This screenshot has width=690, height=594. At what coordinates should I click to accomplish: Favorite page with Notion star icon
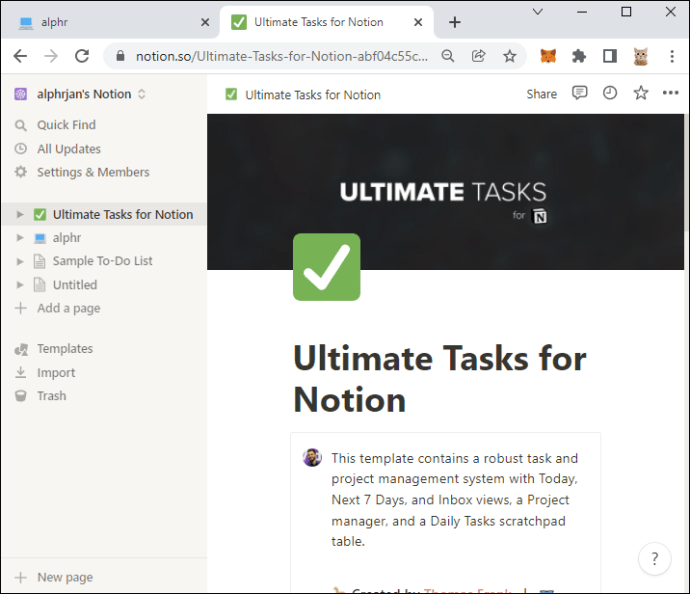tap(640, 93)
